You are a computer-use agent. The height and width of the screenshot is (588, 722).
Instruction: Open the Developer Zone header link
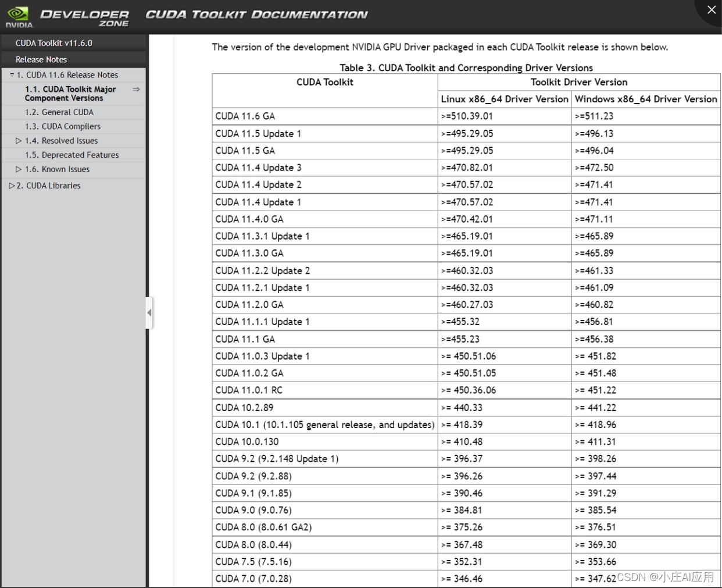(85, 17)
